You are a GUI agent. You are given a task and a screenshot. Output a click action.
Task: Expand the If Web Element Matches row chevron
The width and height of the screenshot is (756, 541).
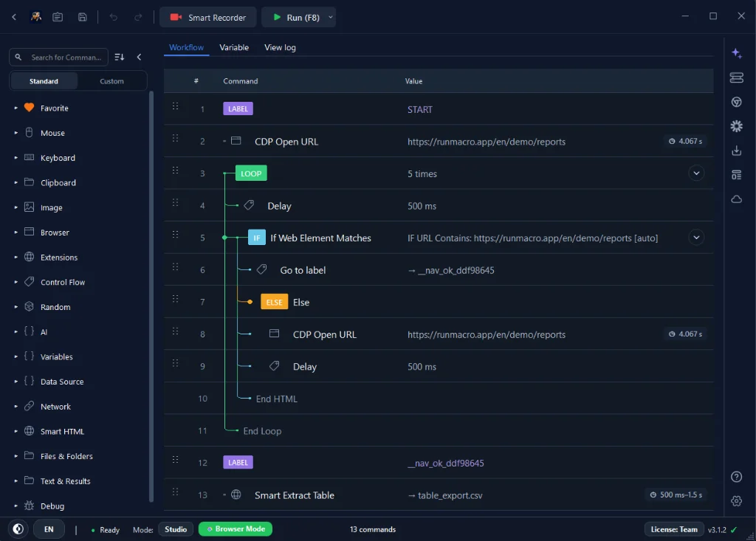point(696,238)
